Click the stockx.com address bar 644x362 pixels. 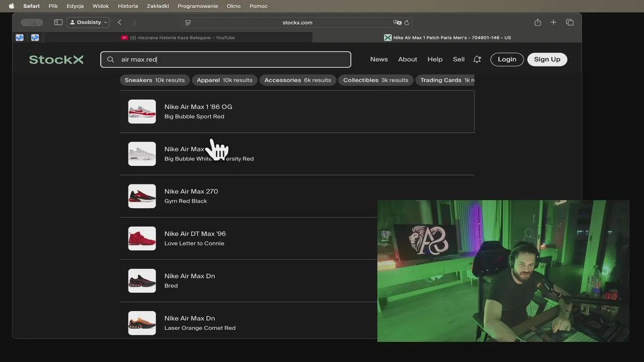pos(297,22)
